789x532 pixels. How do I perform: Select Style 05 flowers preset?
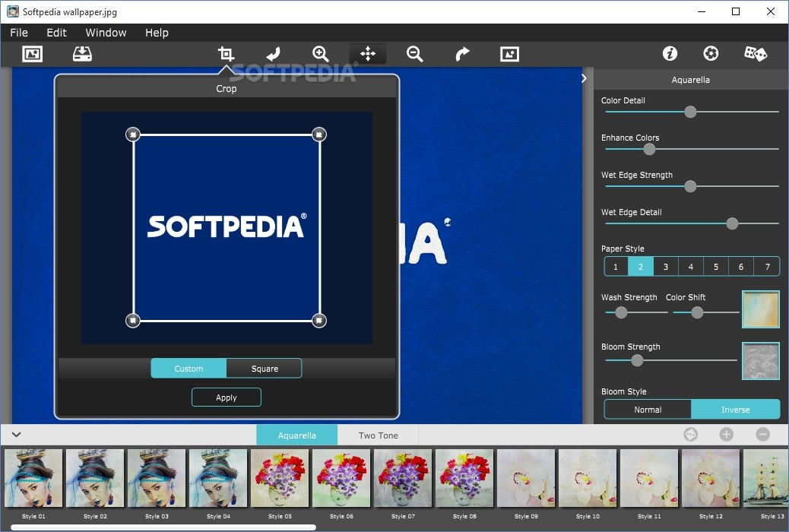click(280, 478)
